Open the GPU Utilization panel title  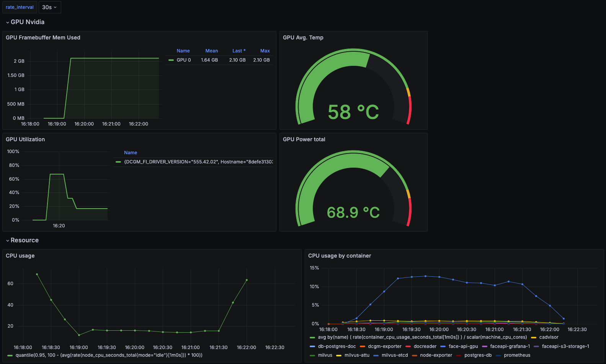pyautogui.click(x=25, y=139)
